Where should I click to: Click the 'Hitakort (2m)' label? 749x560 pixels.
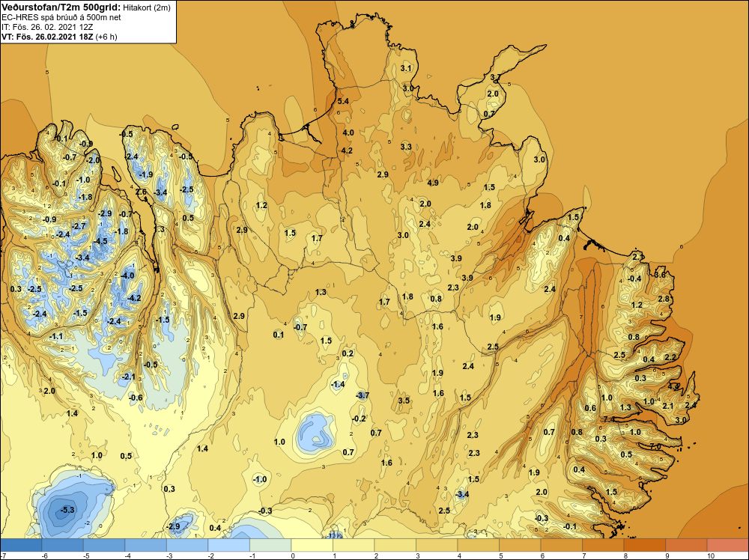tap(147, 7)
